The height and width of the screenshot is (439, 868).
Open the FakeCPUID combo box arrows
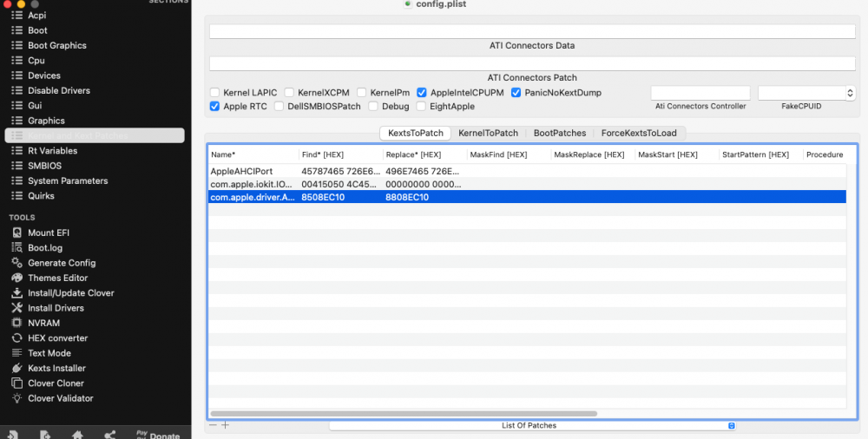click(x=851, y=93)
